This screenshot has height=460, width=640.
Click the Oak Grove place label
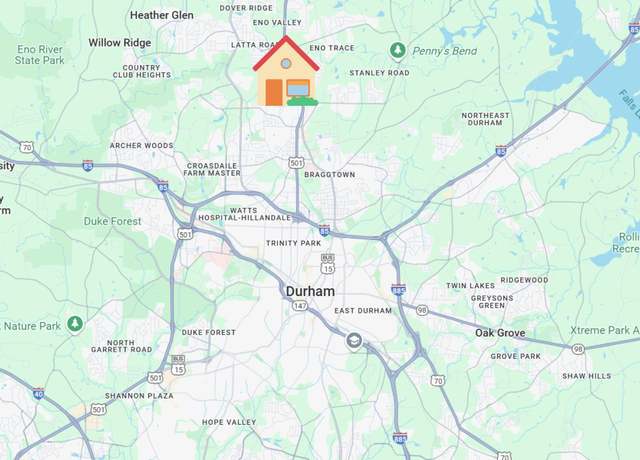(x=500, y=333)
